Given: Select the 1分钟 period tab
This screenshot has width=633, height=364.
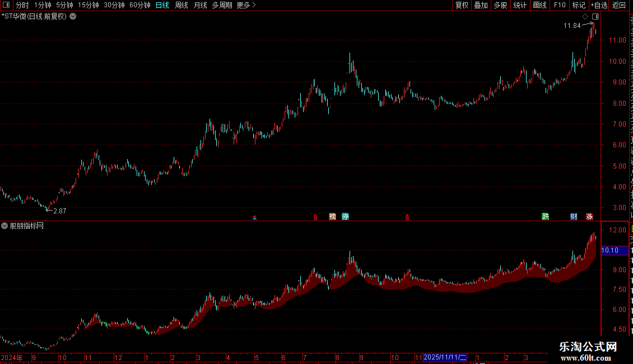Looking at the screenshot, I should tap(43, 5).
